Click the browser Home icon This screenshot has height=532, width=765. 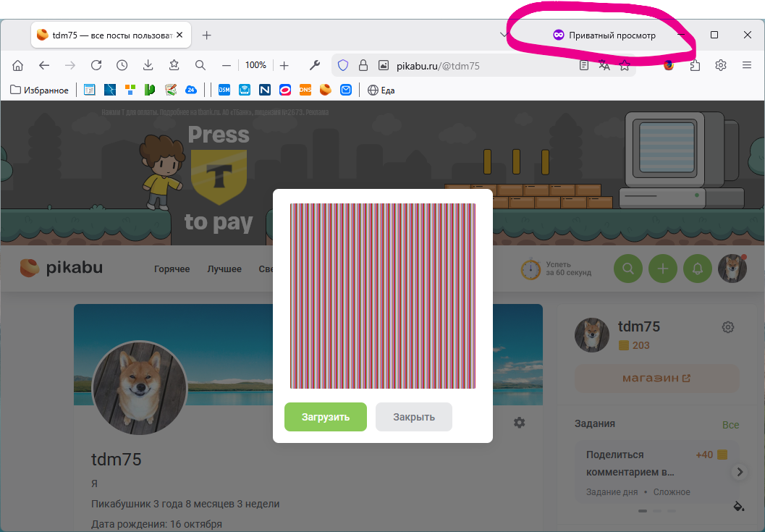tap(18, 65)
